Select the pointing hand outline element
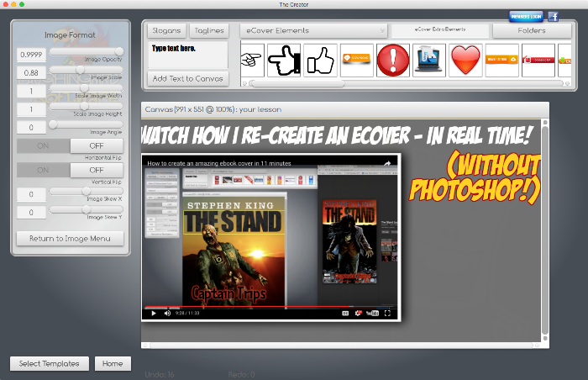This screenshot has width=588, height=380. point(250,61)
